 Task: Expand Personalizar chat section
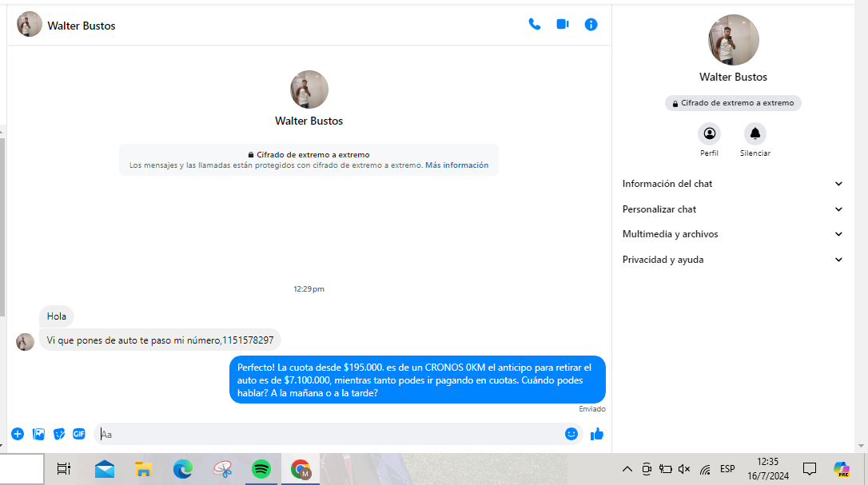click(732, 209)
